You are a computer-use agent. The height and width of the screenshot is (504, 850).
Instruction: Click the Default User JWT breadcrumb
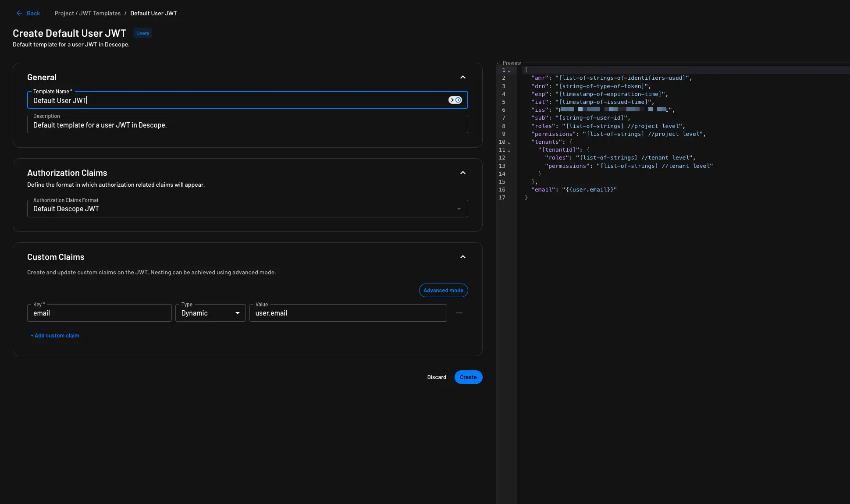154,13
